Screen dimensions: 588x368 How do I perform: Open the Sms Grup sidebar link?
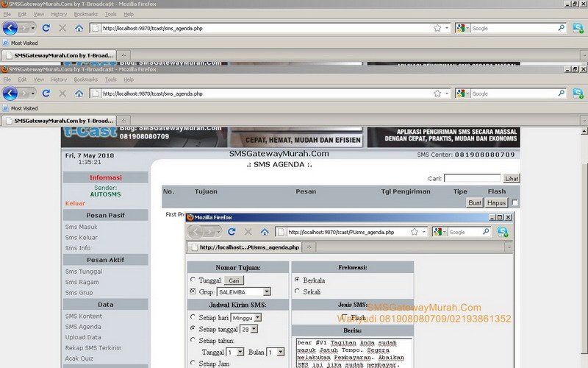[79, 292]
